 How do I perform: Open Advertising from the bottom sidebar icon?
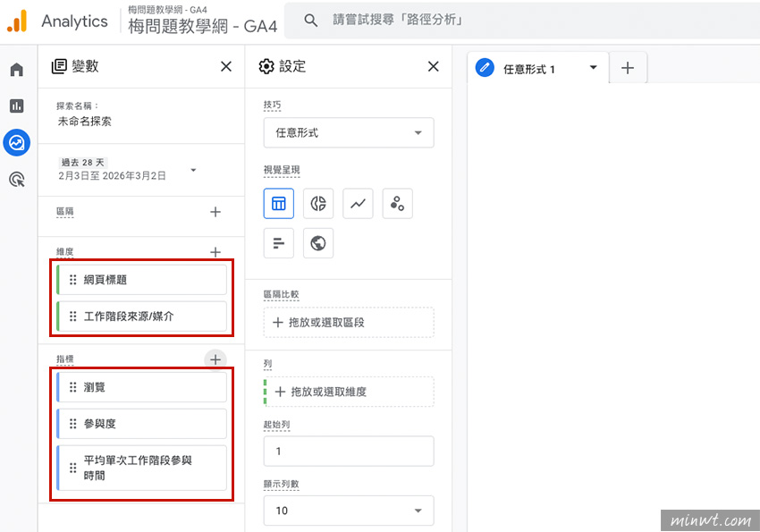click(16, 180)
